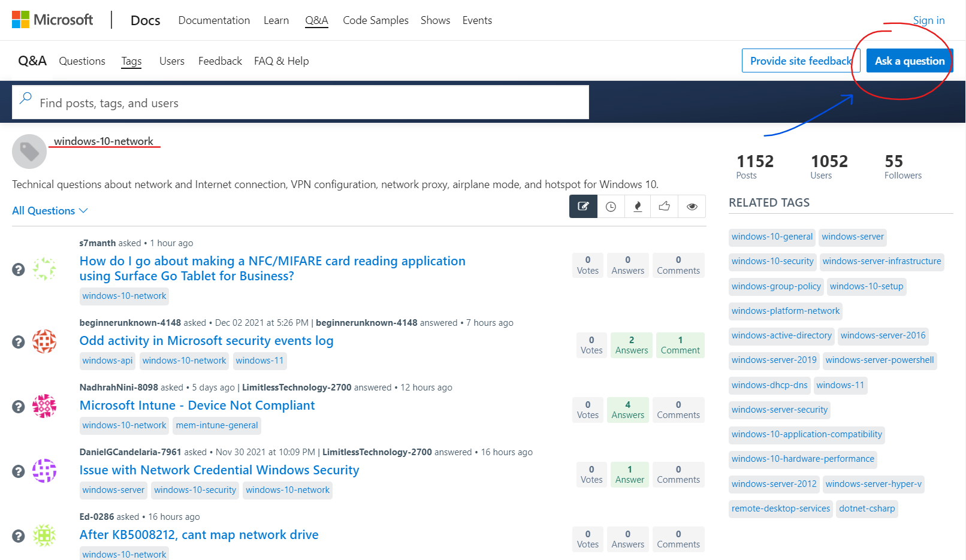Click the 1152 Posts count

click(x=754, y=166)
